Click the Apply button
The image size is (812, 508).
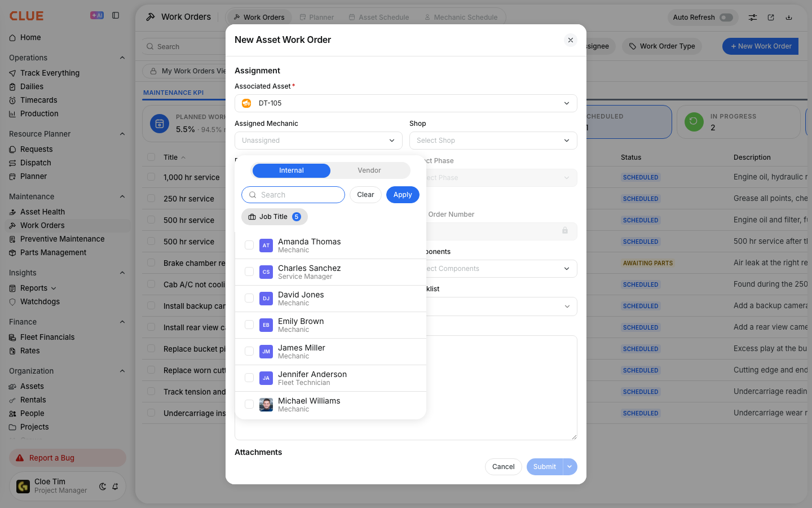403,195
